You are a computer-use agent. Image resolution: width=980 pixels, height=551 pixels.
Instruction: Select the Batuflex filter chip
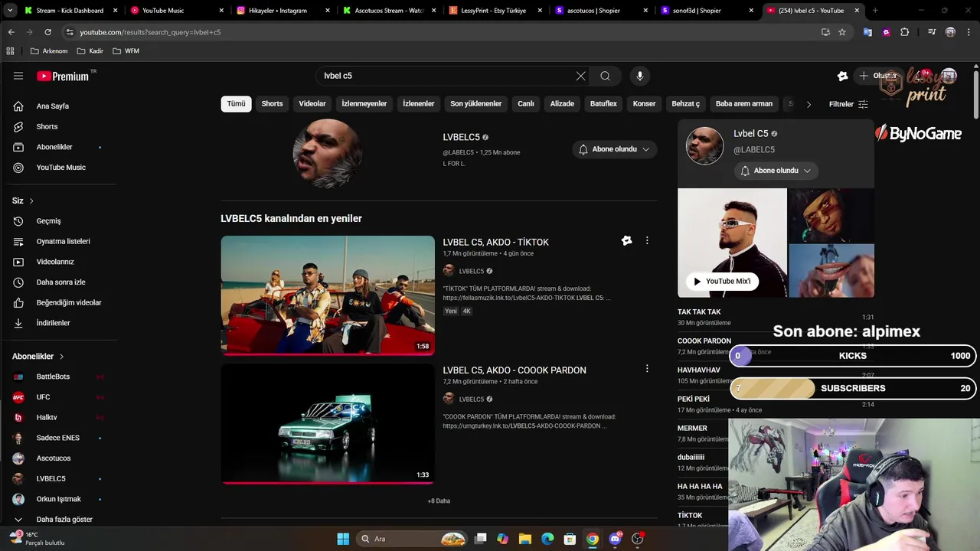tap(603, 104)
